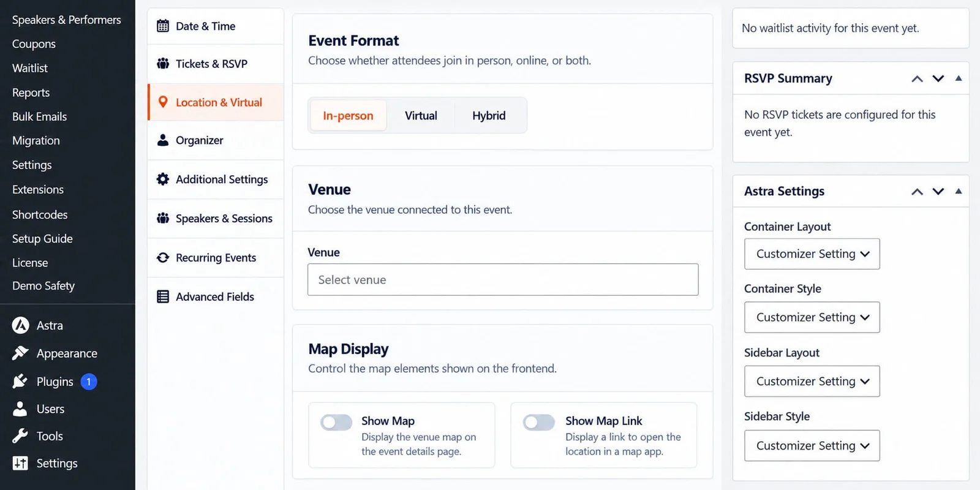Image resolution: width=980 pixels, height=490 pixels.
Task: Click the Astra logo icon in sidebar
Action: 21,325
